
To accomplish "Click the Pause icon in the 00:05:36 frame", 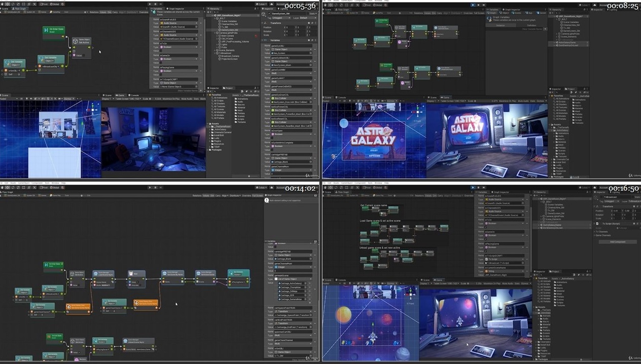I will 155,4.
